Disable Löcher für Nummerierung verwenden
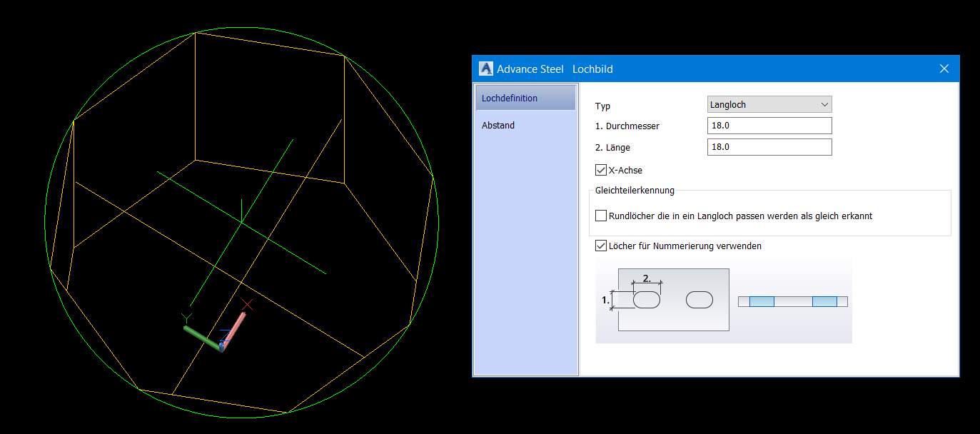Image resolution: width=980 pixels, height=434 pixels. click(x=600, y=246)
